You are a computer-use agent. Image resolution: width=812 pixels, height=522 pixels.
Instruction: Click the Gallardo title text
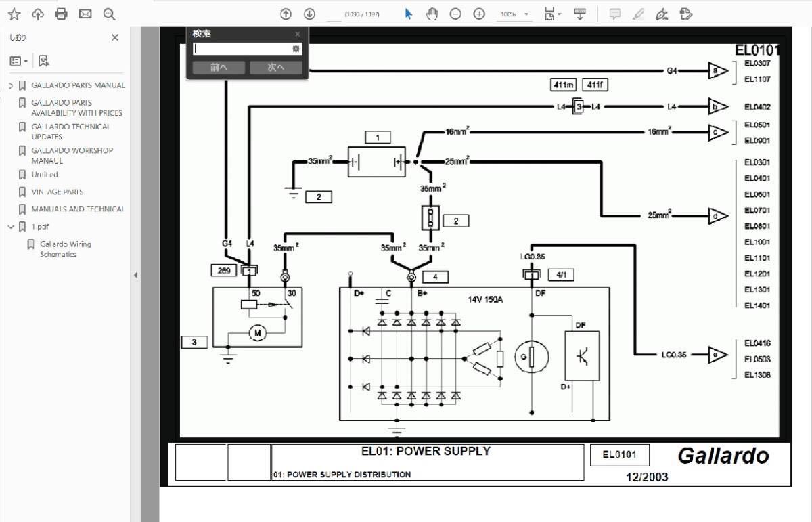point(723,456)
